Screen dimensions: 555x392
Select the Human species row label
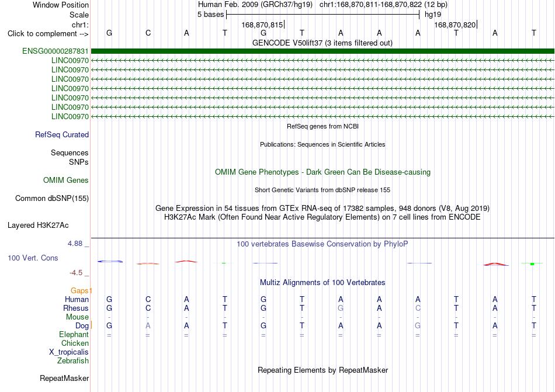(77, 299)
